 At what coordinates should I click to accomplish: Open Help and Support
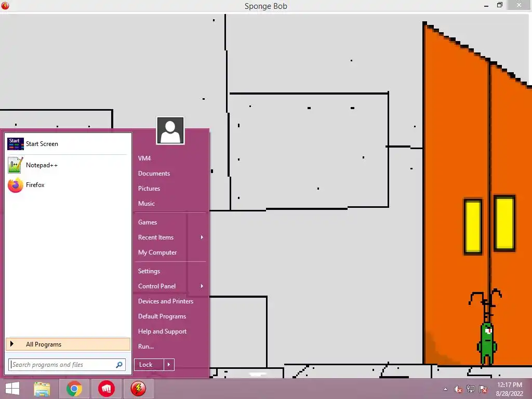[x=162, y=331]
